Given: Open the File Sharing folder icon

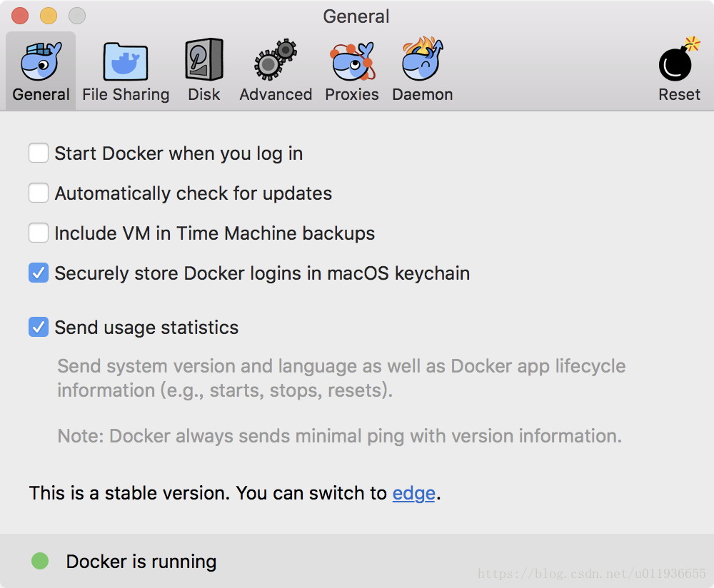Looking at the screenshot, I should 126,61.
